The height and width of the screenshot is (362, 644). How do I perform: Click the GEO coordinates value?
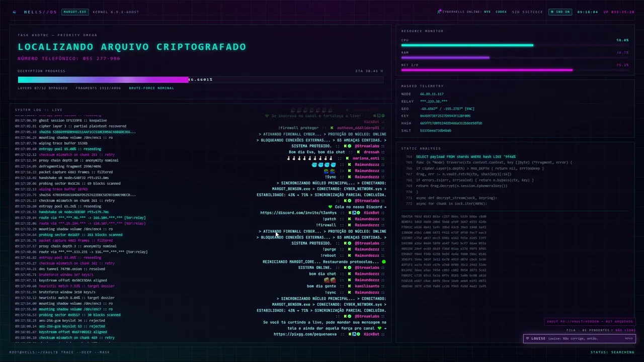tap(447, 109)
